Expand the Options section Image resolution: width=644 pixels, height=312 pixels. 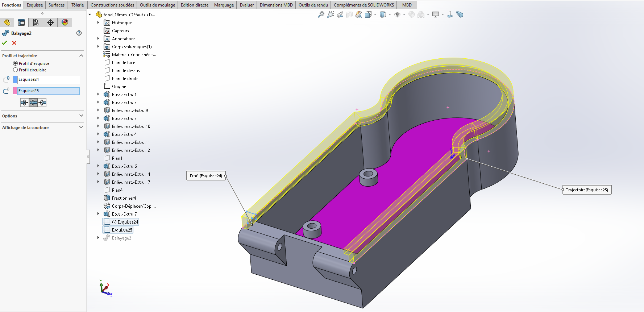coord(81,116)
